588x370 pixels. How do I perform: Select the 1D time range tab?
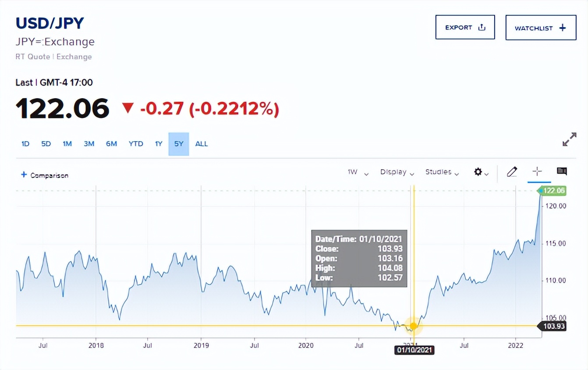pos(25,144)
